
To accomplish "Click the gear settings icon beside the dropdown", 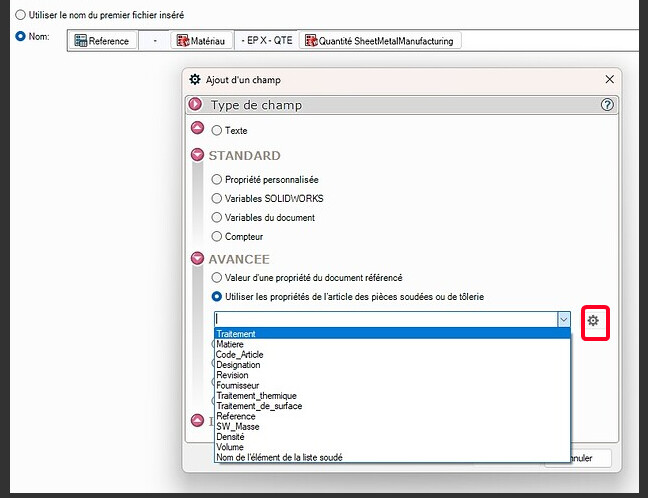I will coord(593,320).
